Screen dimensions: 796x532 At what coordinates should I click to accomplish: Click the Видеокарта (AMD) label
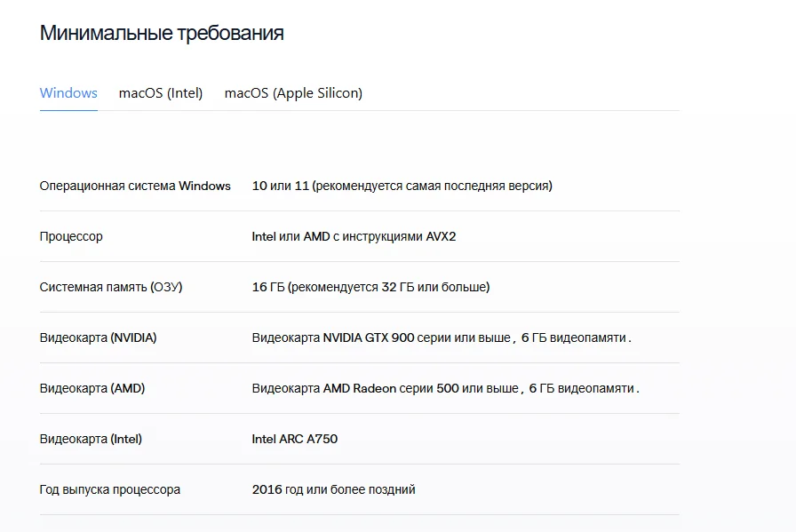click(x=92, y=388)
